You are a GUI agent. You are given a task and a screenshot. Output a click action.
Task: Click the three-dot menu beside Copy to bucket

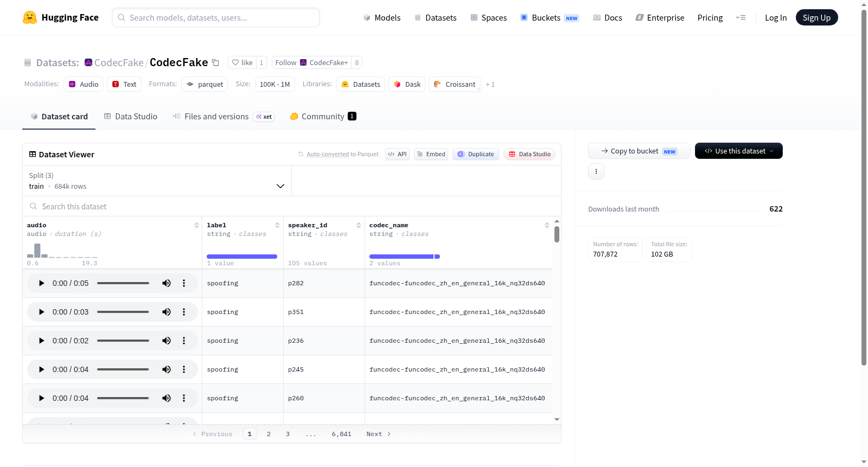pyautogui.click(x=596, y=171)
